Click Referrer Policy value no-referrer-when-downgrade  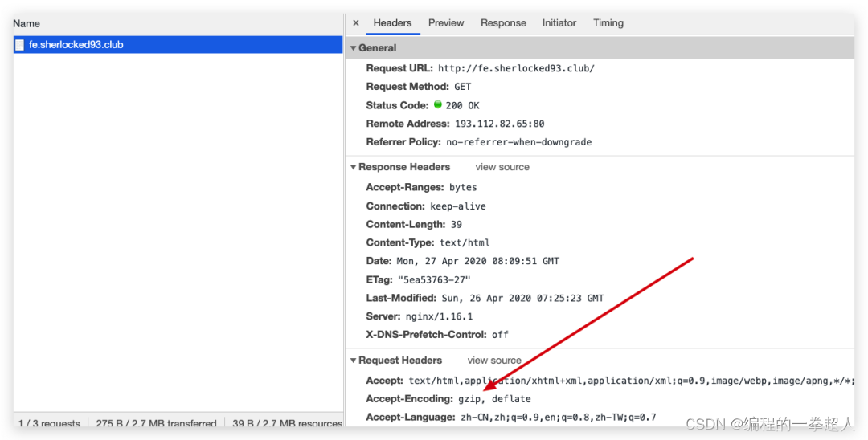pos(518,142)
